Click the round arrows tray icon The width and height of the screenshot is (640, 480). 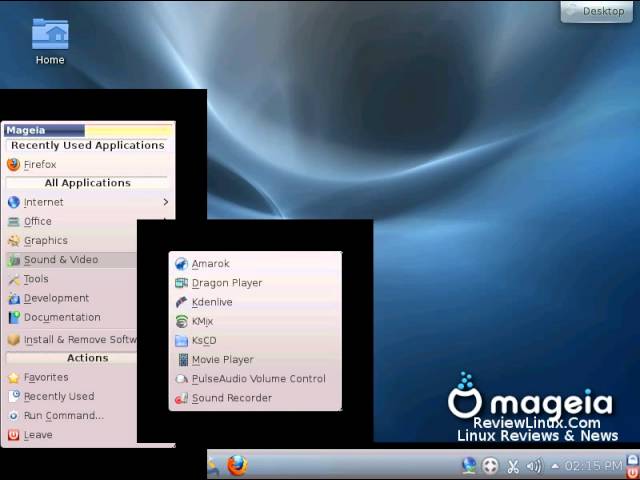click(x=490, y=465)
